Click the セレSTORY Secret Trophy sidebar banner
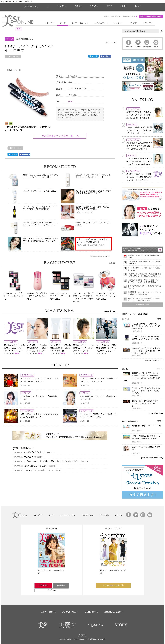 pos(142,482)
